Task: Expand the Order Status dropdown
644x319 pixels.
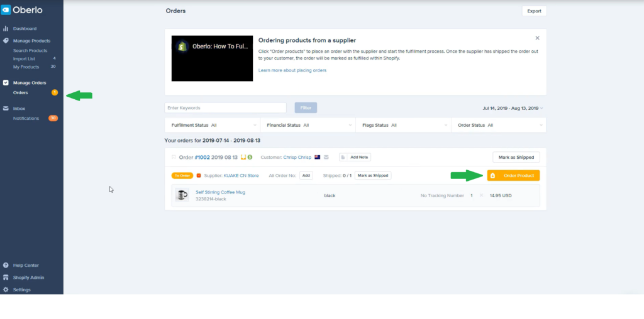Action: coord(499,126)
